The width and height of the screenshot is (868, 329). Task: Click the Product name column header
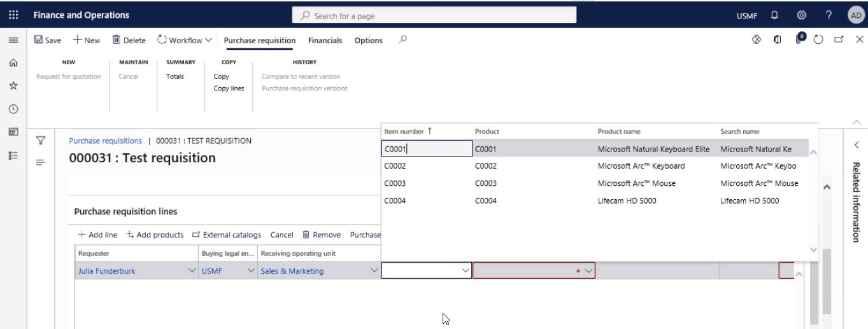pos(619,131)
